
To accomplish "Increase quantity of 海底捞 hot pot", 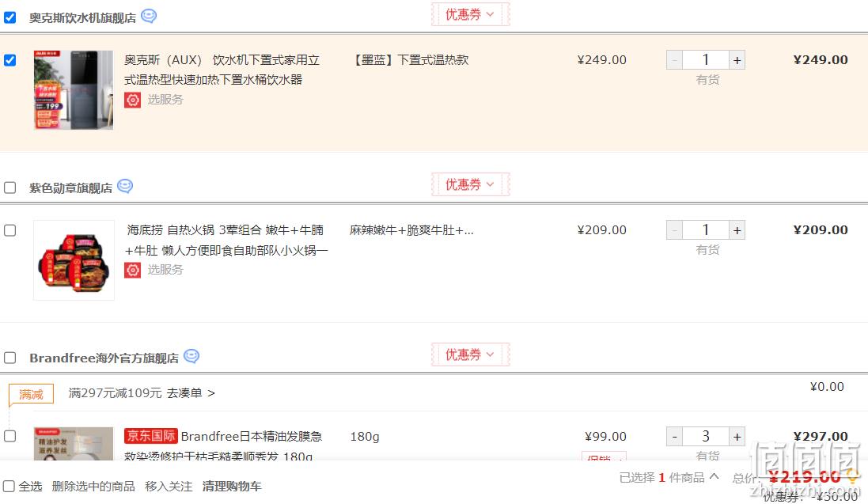I will 737,229.
